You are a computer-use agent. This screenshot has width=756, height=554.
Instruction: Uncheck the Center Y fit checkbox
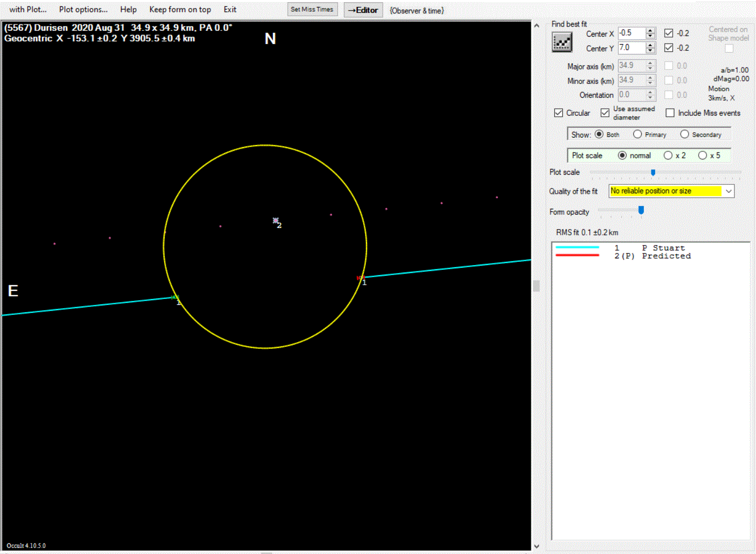point(669,48)
